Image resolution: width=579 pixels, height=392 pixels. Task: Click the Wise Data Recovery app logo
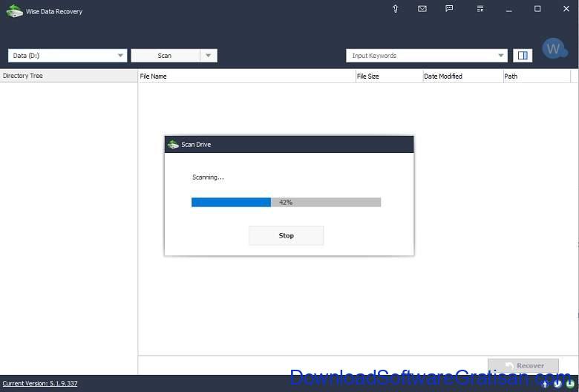coord(14,11)
